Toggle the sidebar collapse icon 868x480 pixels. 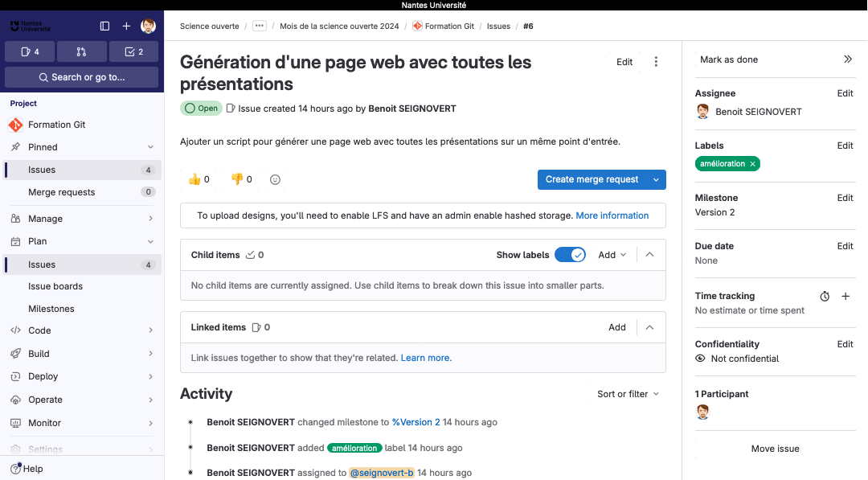click(x=104, y=26)
